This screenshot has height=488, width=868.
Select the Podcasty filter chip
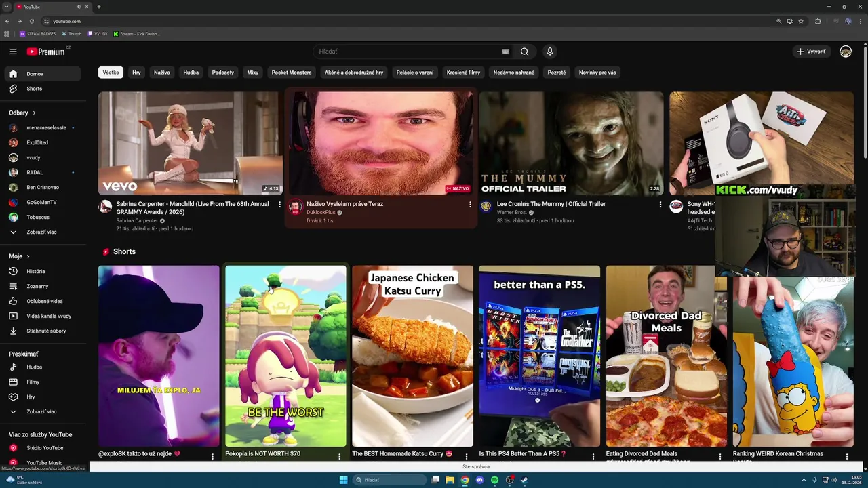[x=223, y=73]
